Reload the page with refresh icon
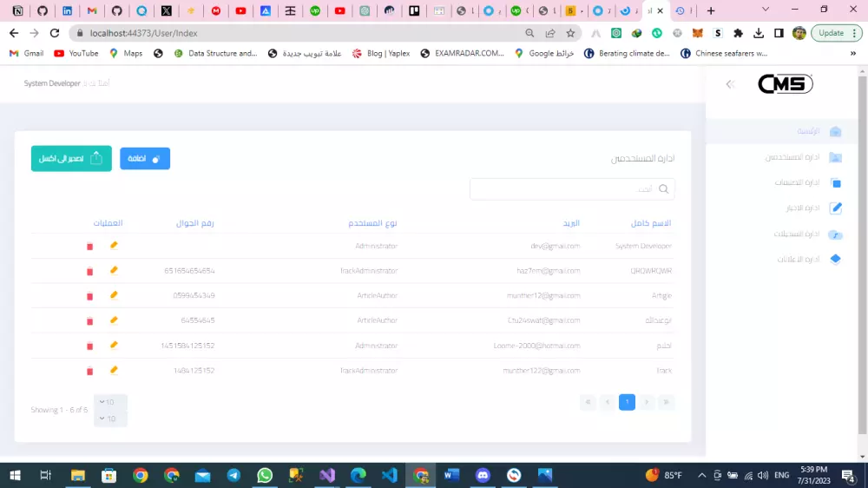868x488 pixels. [x=54, y=33]
